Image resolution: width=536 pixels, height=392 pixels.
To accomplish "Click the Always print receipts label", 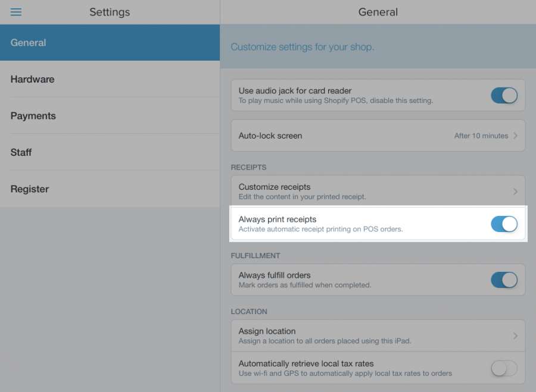I will (x=277, y=219).
